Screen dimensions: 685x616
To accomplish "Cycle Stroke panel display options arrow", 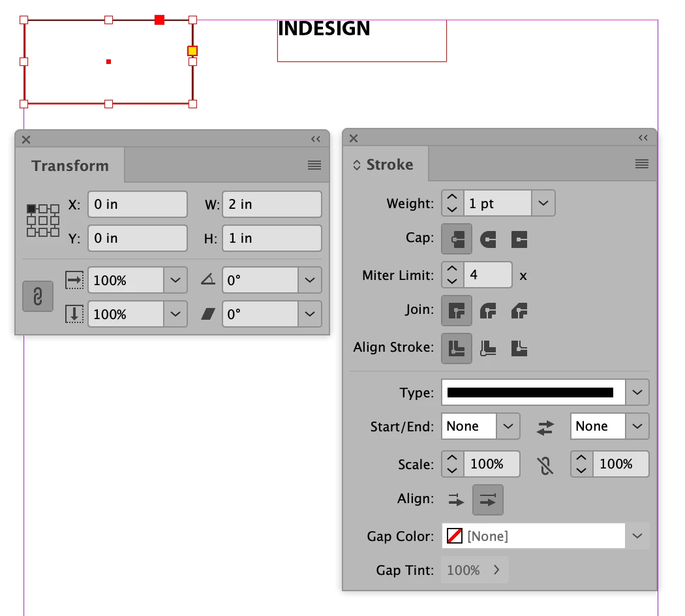I will point(357,165).
